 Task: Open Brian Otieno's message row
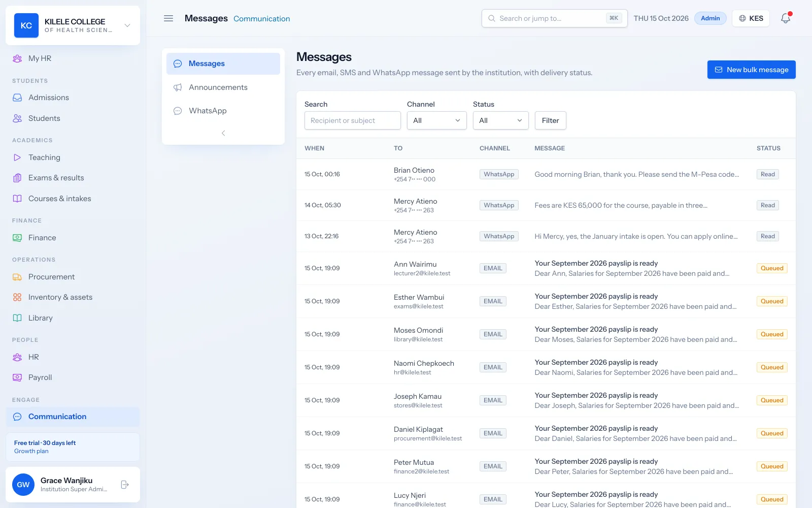pos(546,174)
